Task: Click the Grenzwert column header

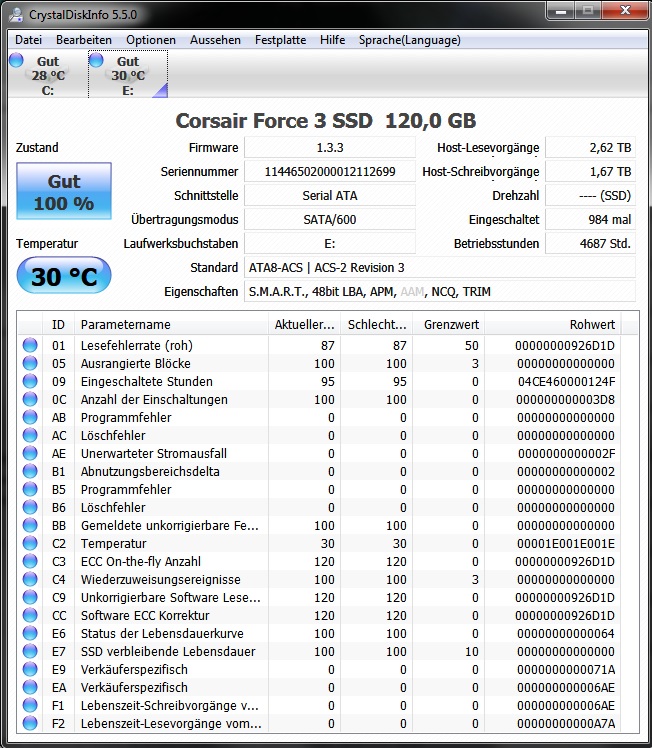Action: 449,324
